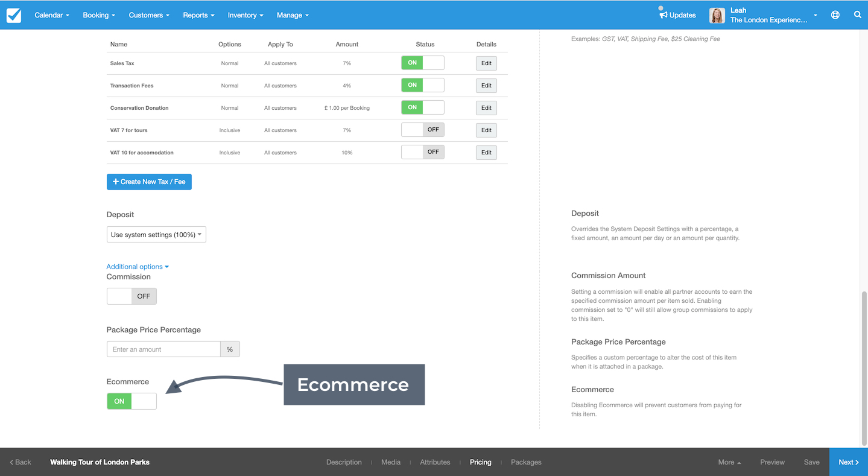
Task: Open the Updates megaphone notification
Action: (677, 14)
